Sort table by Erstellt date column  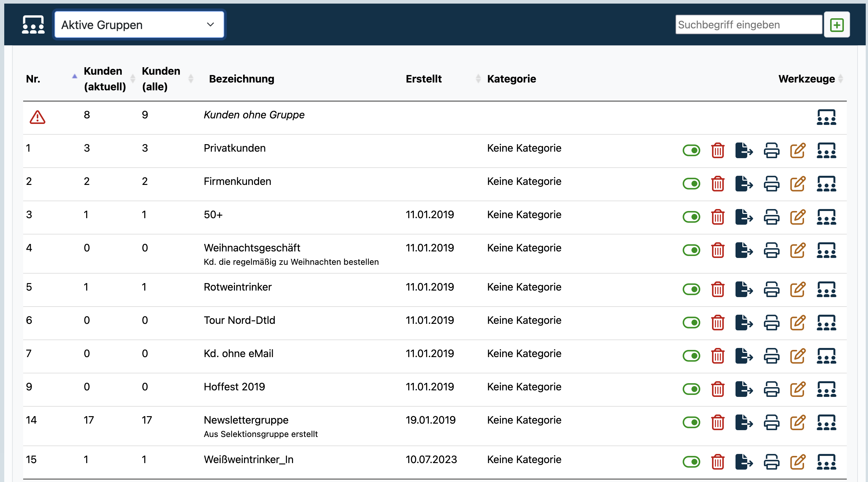pyautogui.click(x=423, y=79)
